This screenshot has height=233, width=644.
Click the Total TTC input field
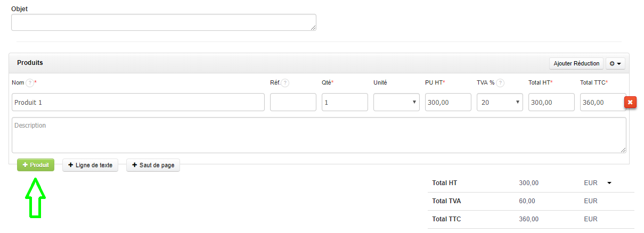pos(602,102)
